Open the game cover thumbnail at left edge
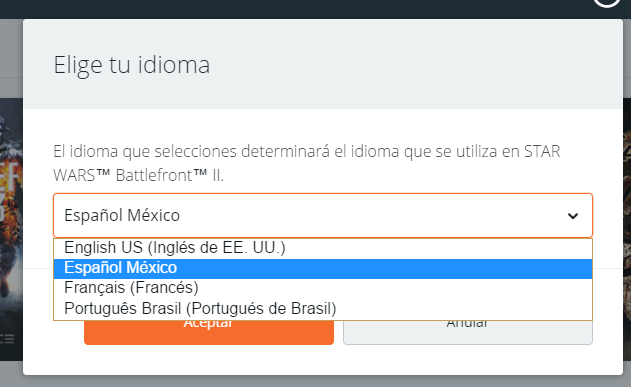The width and height of the screenshot is (631, 387). pos(11,229)
